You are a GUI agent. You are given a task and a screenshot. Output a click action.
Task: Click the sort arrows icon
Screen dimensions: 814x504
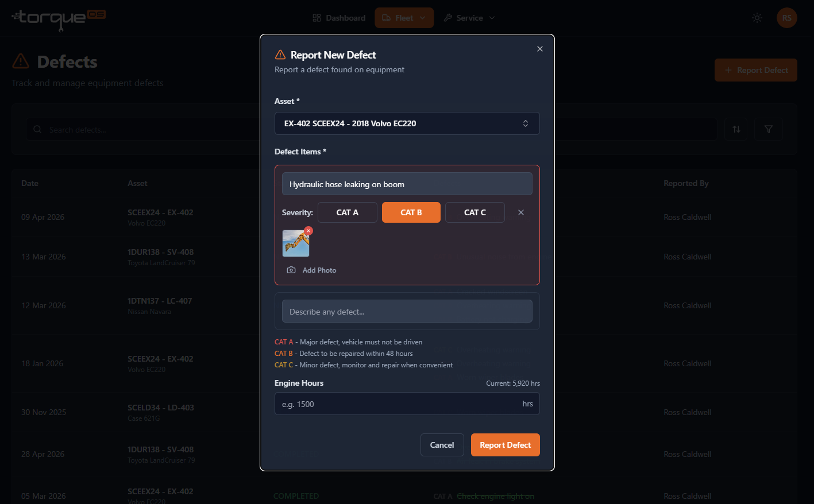coord(736,129)
